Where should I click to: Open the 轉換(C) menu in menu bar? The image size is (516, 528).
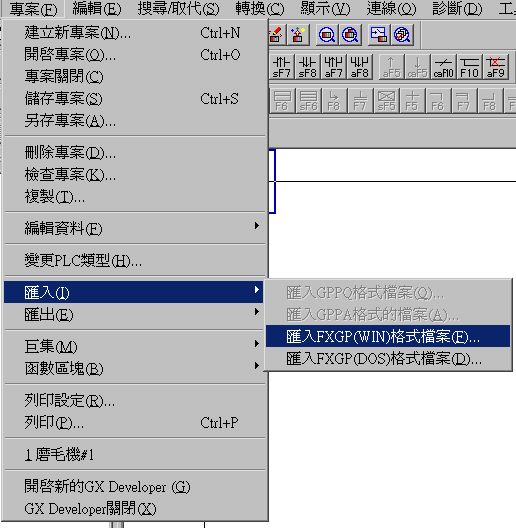click(260, 9)
